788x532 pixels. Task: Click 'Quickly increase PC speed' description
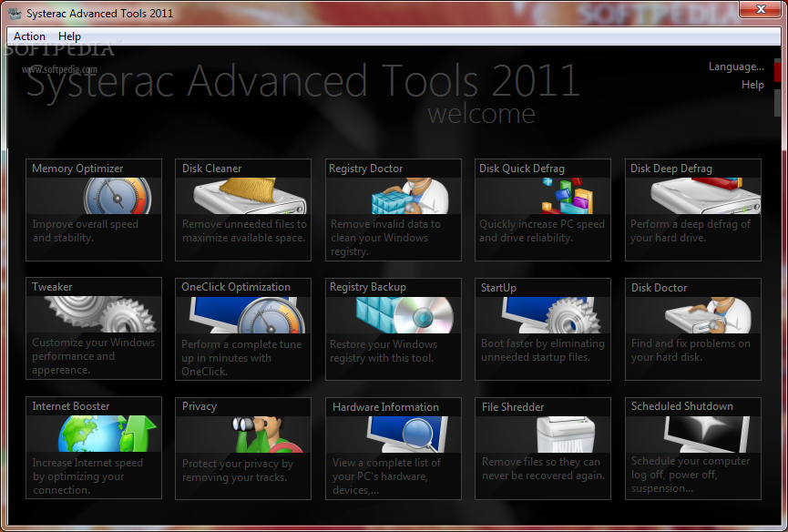(x=542, y=231)
